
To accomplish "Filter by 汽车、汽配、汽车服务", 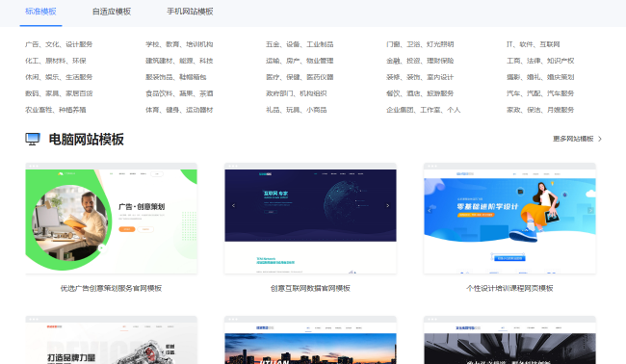I will click(x=540, y=93).
